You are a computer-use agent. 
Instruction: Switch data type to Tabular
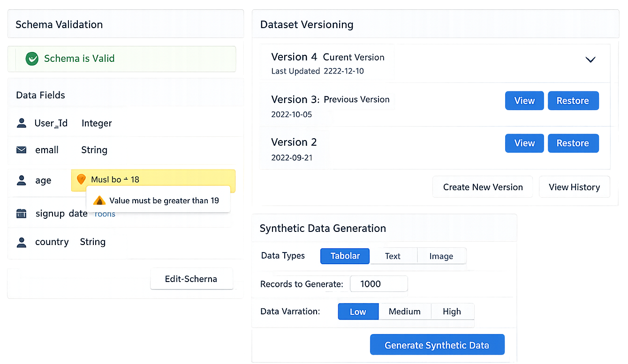[345, 256]
